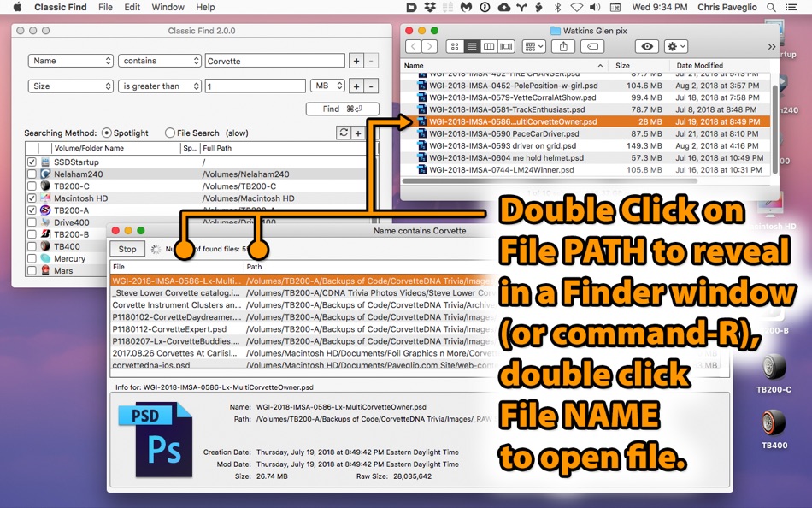The image size is (812, 508).
Task: Check the Mars volume checkbox
Action: coord(32,270)
